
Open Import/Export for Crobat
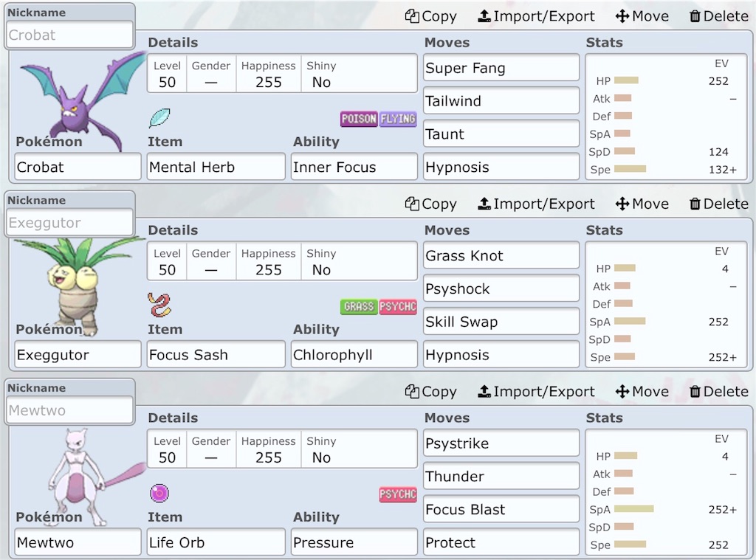click(536, 16)
